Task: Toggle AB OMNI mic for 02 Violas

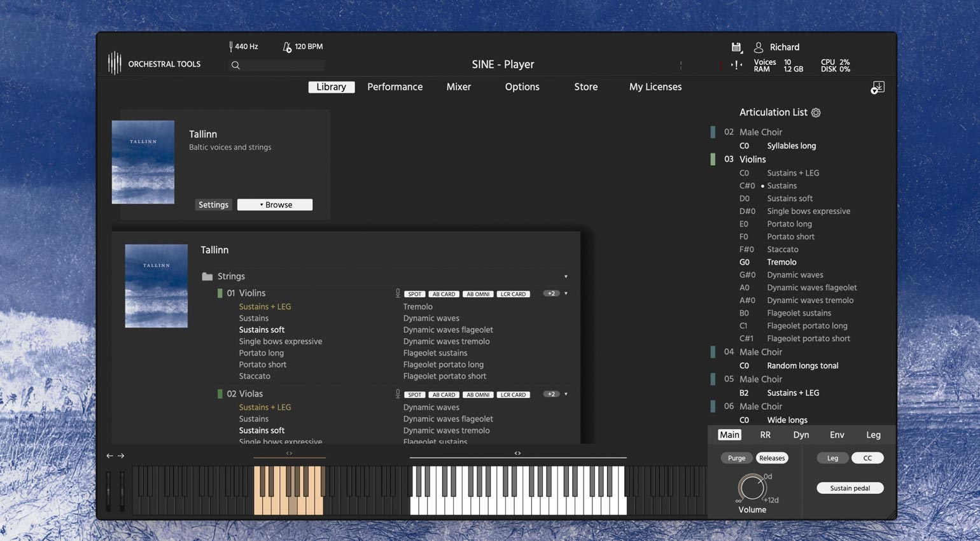Action: pos(478,395)
